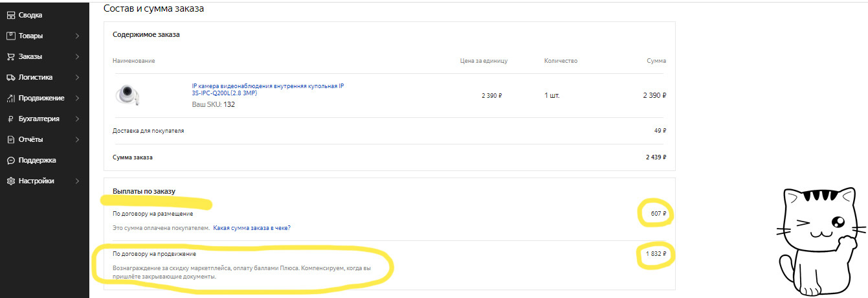Click the Отчёты document icon
The image size is (868, 298).
11,139
